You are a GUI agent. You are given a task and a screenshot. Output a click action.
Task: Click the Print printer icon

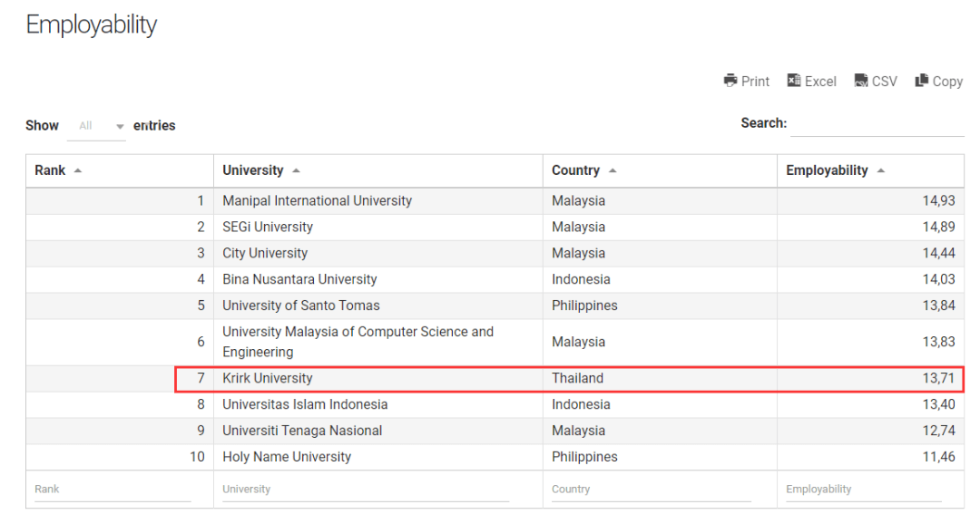(730, 81)
